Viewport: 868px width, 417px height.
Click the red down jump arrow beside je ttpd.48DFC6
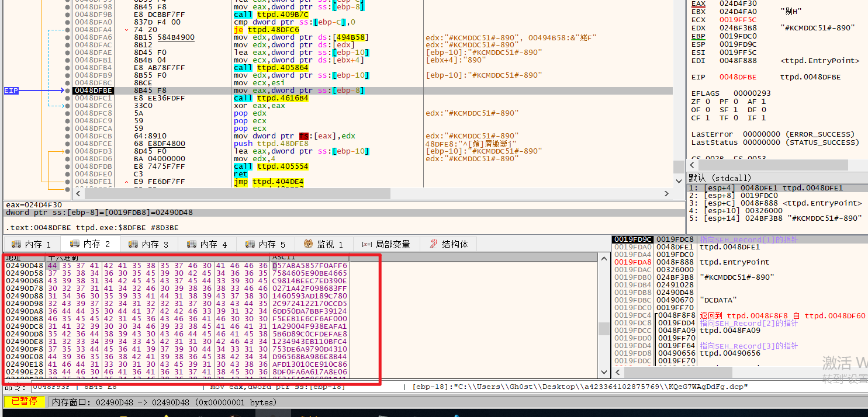point(127,30)
